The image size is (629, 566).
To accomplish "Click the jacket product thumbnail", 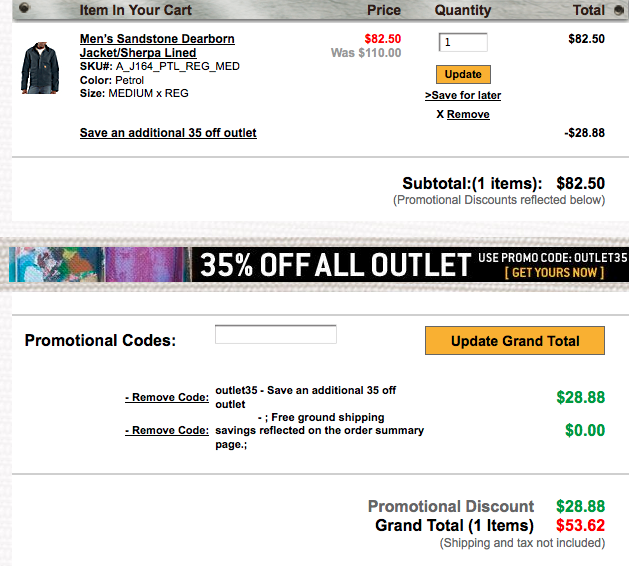I will tap(41, 67).
